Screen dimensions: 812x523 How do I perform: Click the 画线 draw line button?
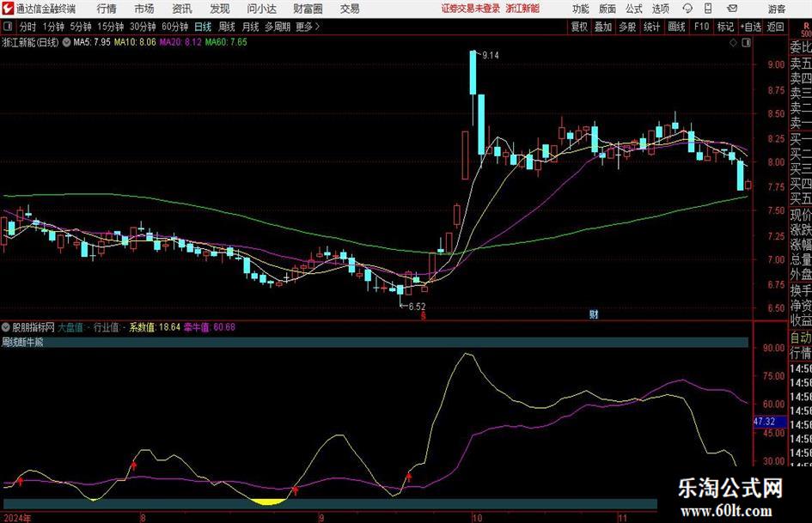click(676, 27)
